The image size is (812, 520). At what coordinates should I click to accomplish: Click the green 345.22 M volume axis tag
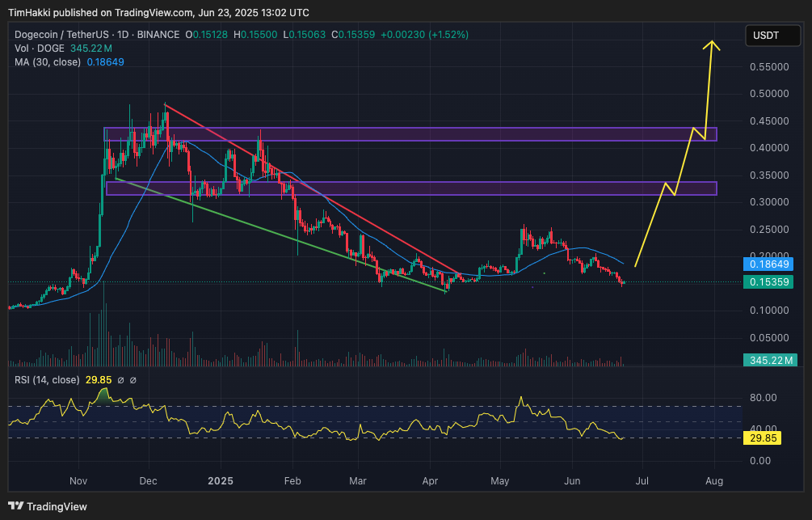click(x=771, y=360)
